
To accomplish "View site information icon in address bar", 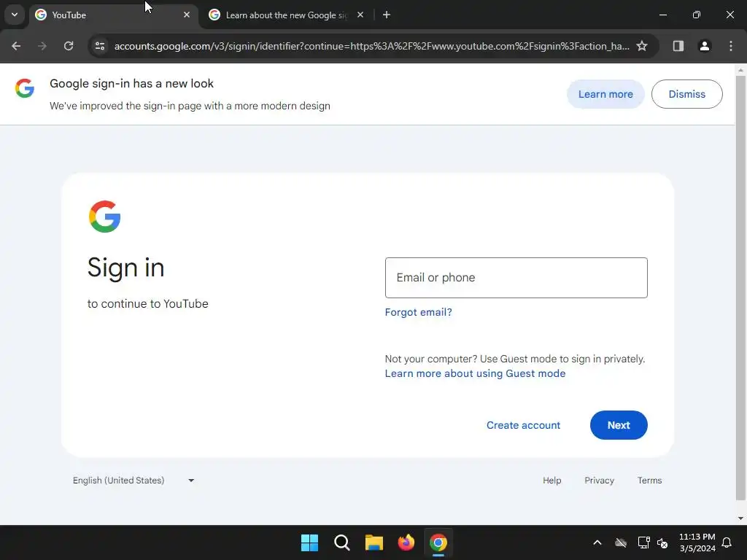I will [x=100, y=46].
